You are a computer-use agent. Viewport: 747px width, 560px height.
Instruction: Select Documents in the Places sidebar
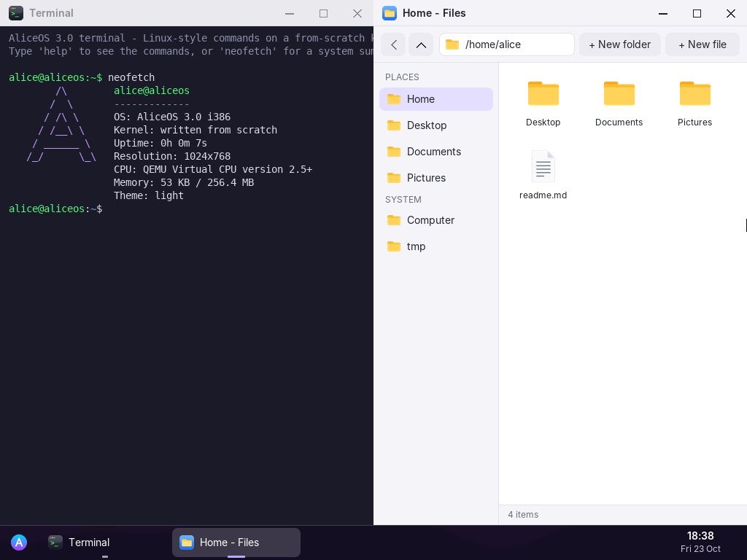pos(436,152)
